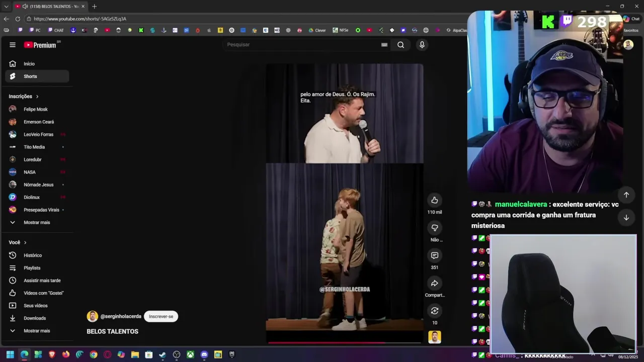Open File Explorer from taskbar
Image resolution: width=644 pixels, height=362 pixels.
tap(135, 354)
